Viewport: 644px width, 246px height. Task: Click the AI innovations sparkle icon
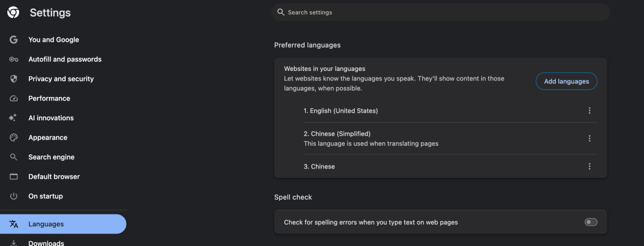(x=14, y=118)
